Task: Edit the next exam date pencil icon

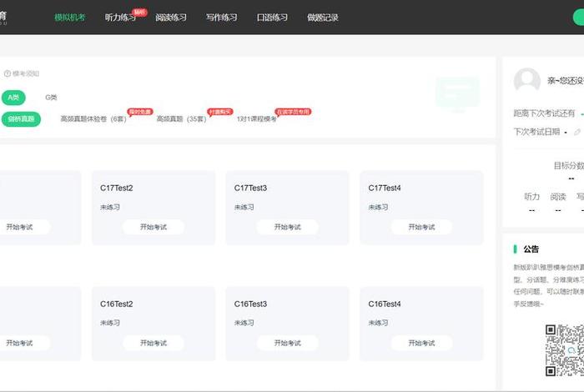Action: coord(577,132)
